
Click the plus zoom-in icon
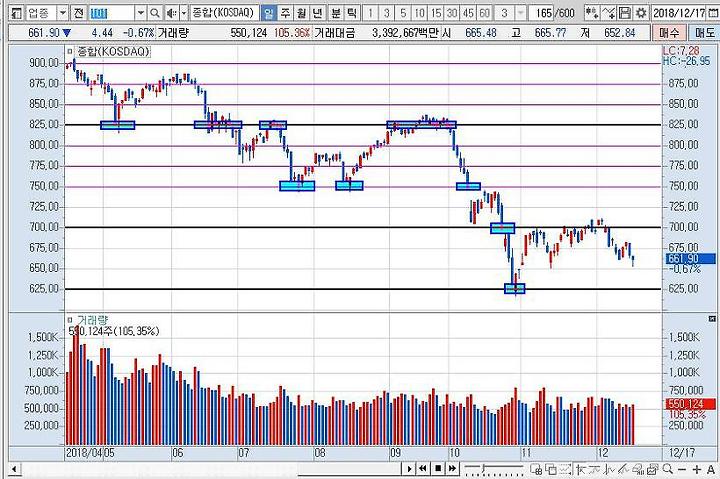[697, 469]
